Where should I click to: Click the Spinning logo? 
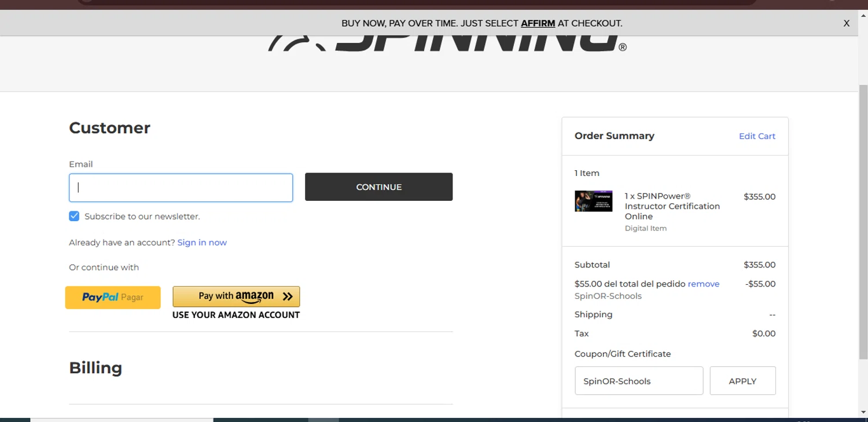click(x=447, y=43)
